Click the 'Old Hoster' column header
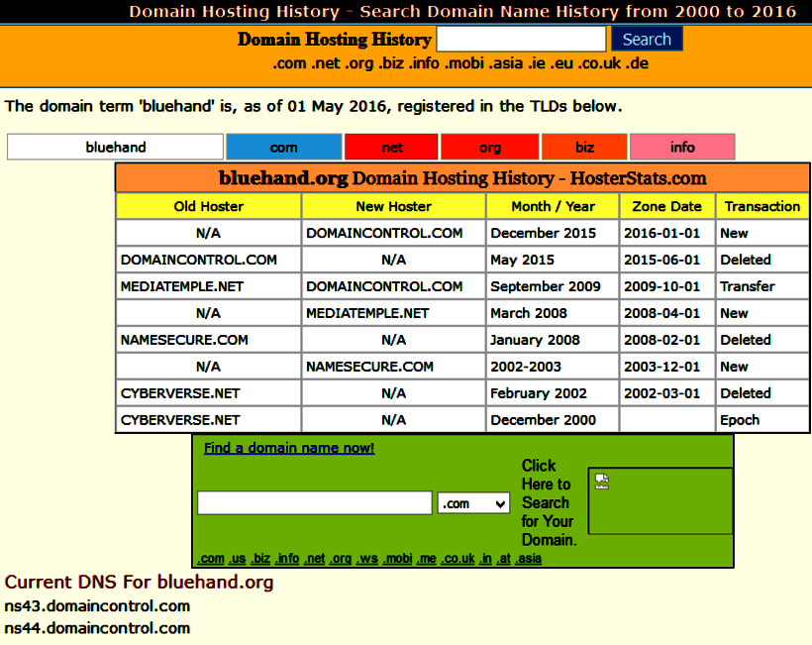This screenshot has width=812, height=645. (209, 206)
